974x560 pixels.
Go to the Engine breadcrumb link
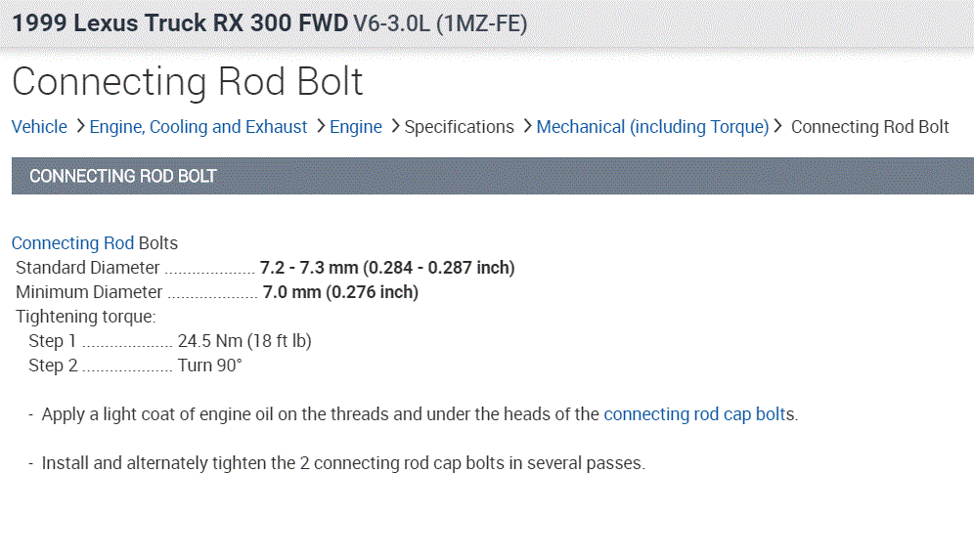click(356, 127)
